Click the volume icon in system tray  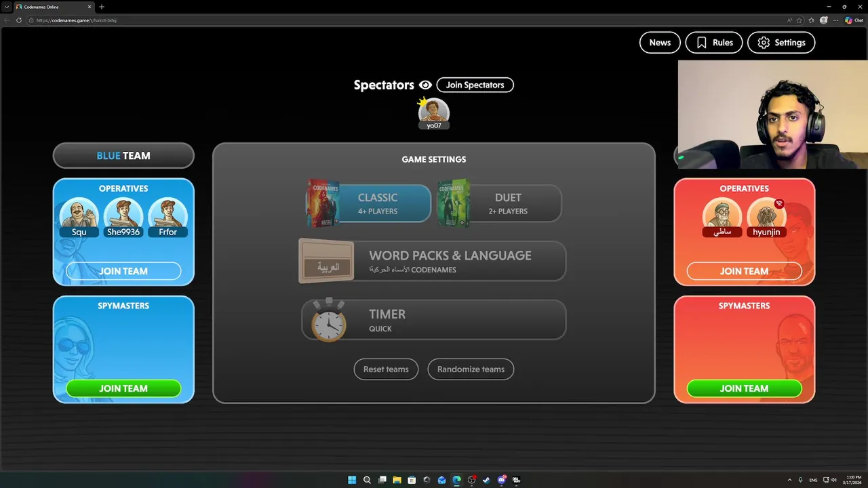tap(833, 480)
